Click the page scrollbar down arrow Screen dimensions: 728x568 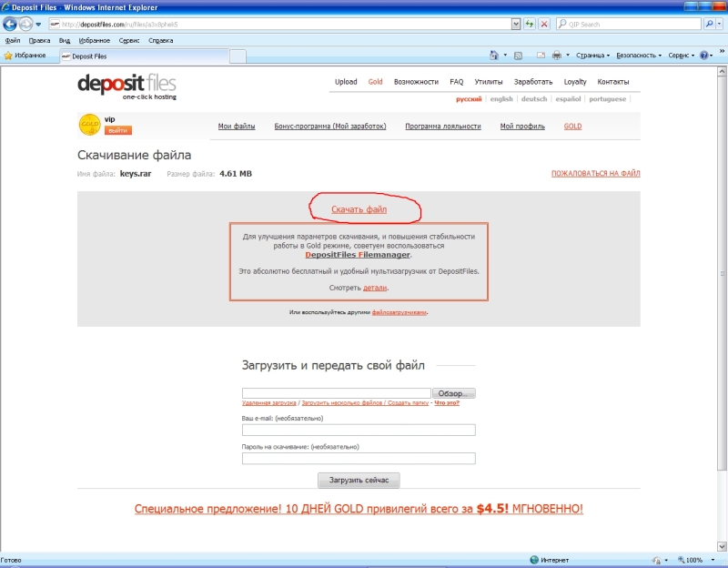click(722, 546)
